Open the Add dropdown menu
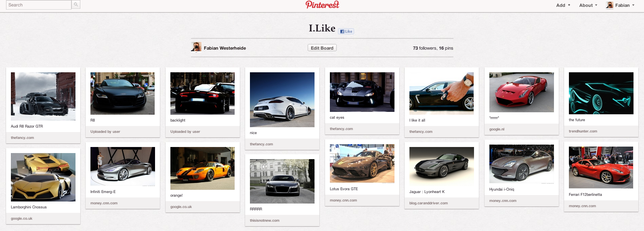 tap(563, 5)
